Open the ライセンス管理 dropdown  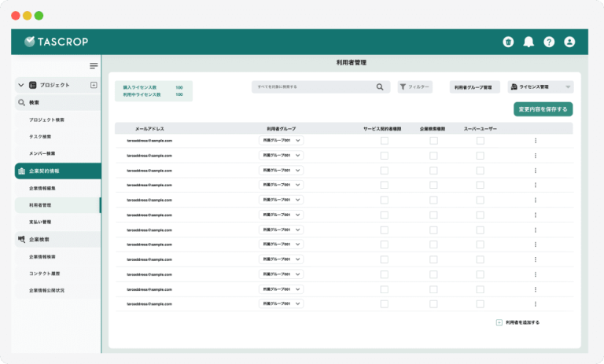pos(541,87)
